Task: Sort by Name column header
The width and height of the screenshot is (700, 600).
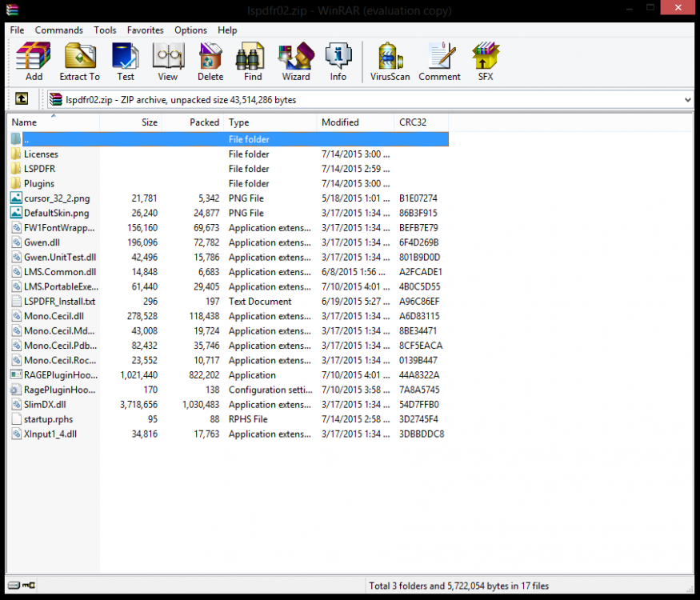Action: [x=53, y=122]
